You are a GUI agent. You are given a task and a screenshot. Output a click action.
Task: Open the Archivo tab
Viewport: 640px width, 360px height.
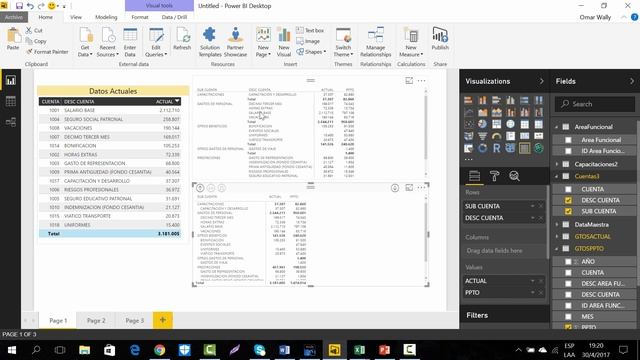14,17
